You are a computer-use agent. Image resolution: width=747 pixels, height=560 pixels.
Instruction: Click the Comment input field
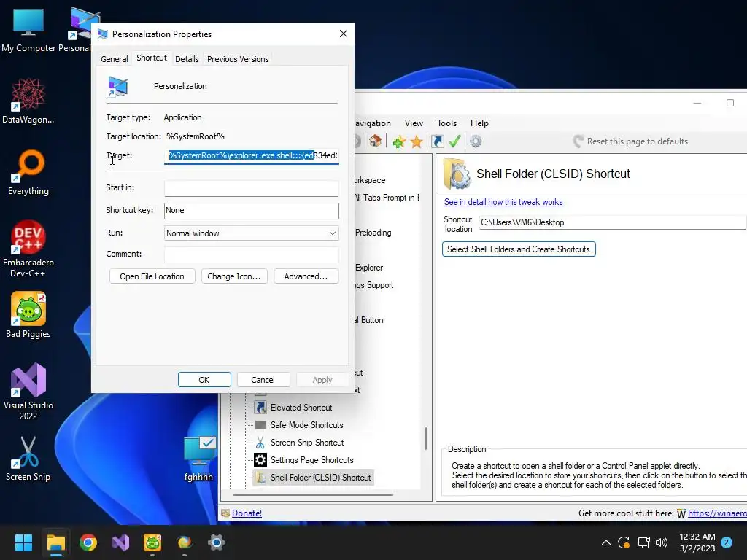252,254
